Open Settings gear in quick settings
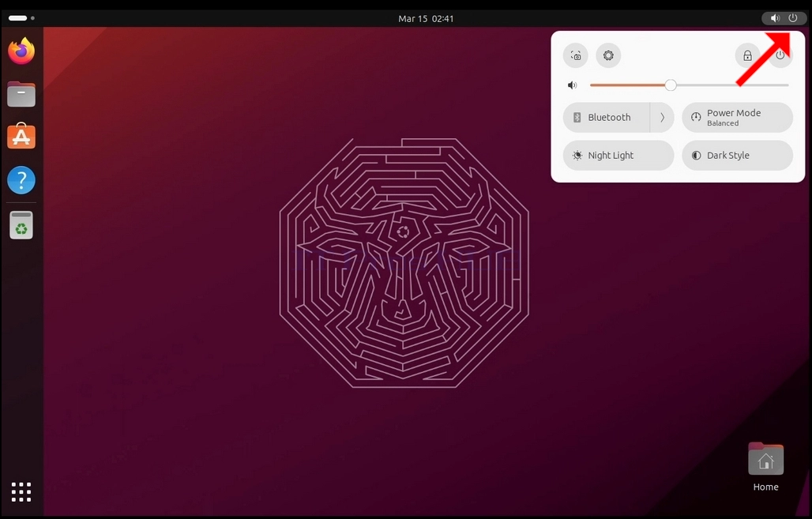Viewport: 812px width, 519px height. tap(608, 55)
